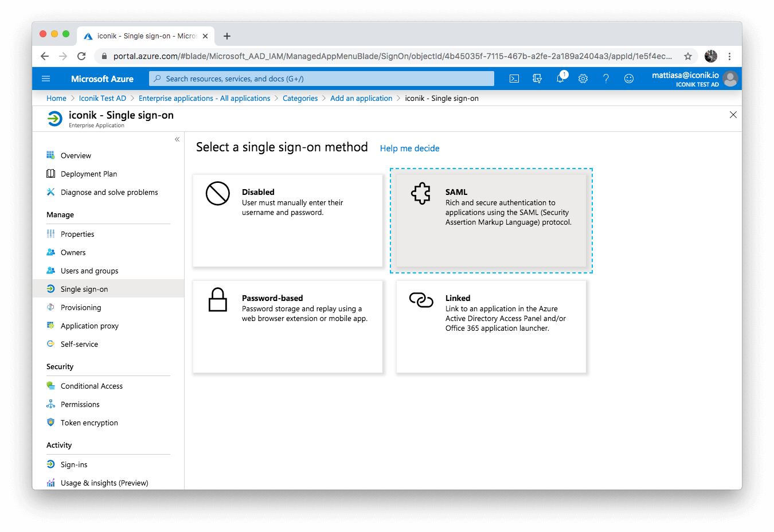
Task: Click the Help me decide link
Action: click(409, 148)
